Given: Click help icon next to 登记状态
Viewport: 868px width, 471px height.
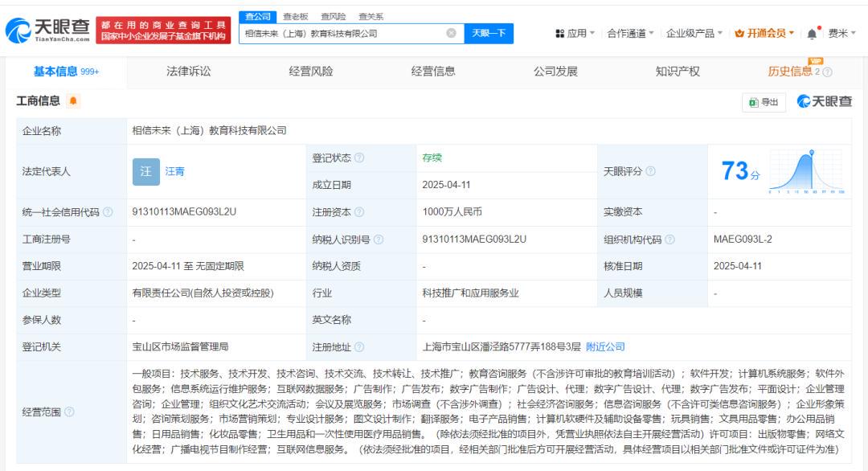Looking at the screenshot, I should tap(359, 158).
